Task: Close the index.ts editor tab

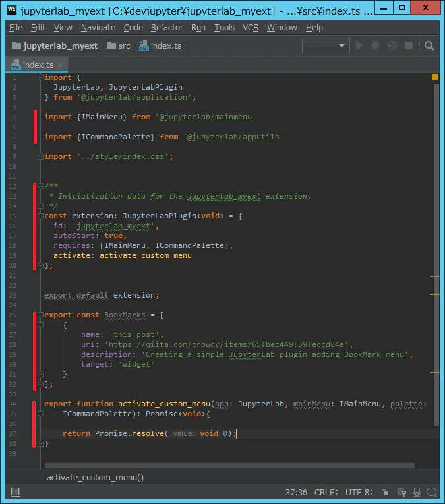Action: coord(61,65)
